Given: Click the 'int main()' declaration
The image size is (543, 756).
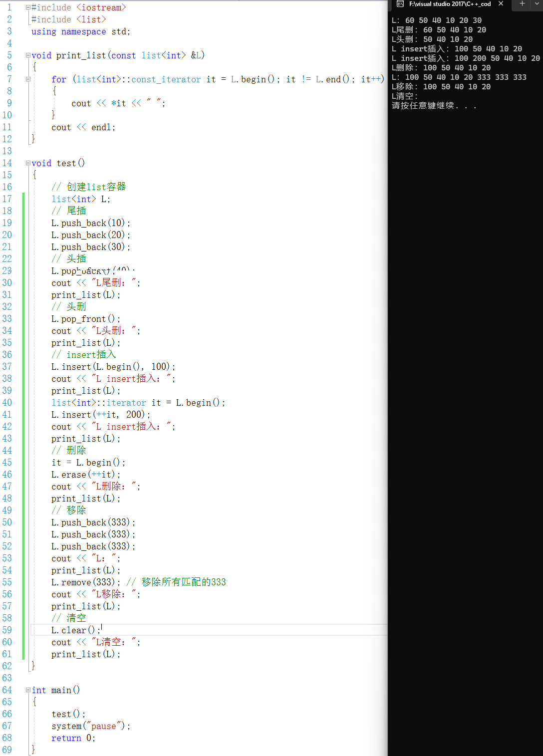Looking at the screenshot, I should point(56,690).
